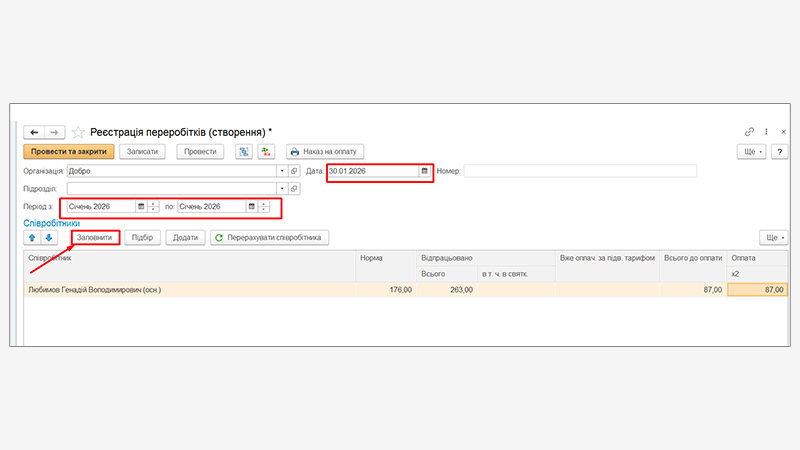Open calendar picker for the Дата field
This screenshot has height=450, width=800.
(x=423, y=171)
